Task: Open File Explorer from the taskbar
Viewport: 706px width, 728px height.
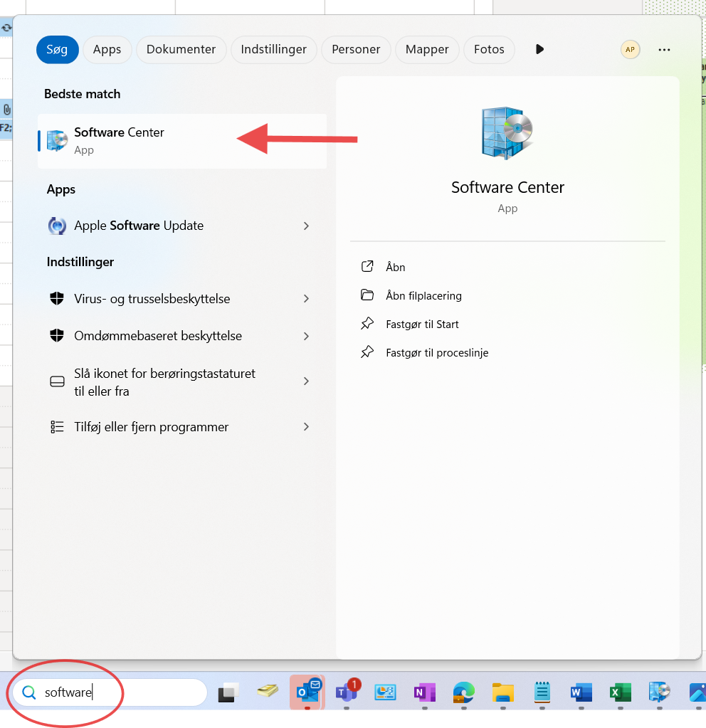Action: coord(503,692)
